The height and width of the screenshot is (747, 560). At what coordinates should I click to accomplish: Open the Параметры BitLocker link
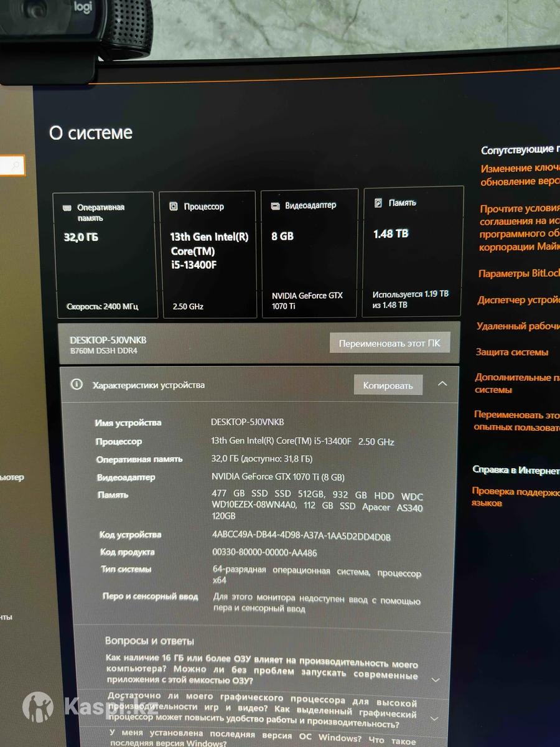point(519,273)
